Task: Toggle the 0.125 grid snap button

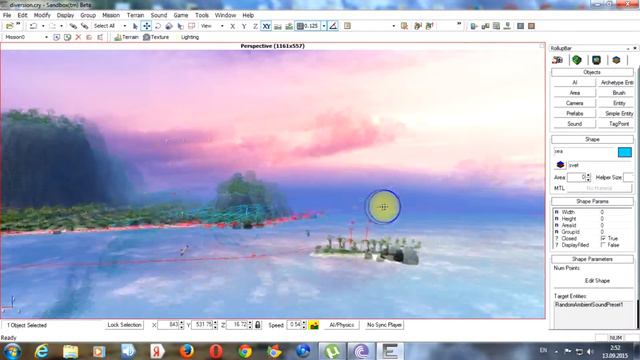Action: pyautogui.click(x=308, y=26)
